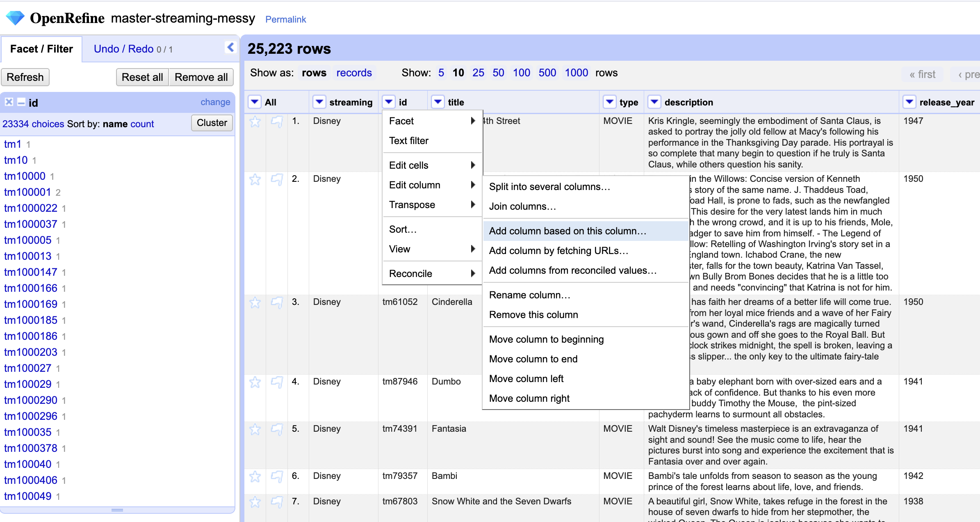Select Add column based on this column
Screen dimensions: 980x522
pyautogui.click(x=586, y=231)
